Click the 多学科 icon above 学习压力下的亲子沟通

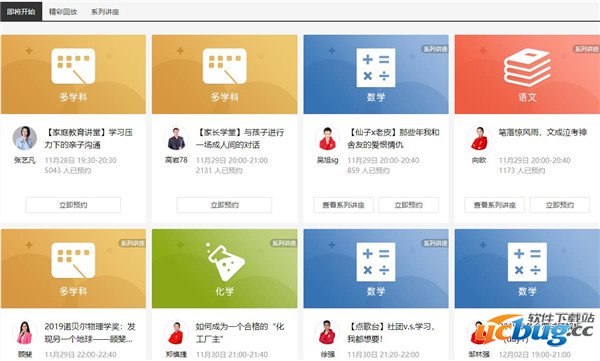click(x=73, y=66)
